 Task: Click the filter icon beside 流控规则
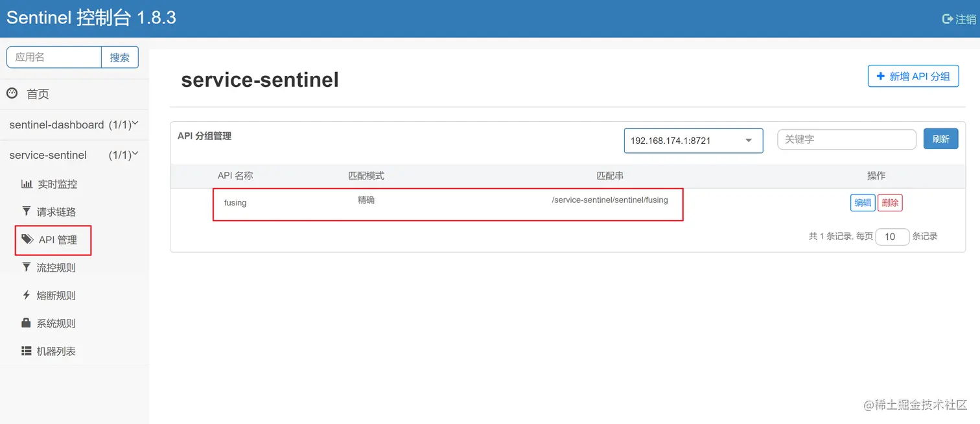(27, 267)
